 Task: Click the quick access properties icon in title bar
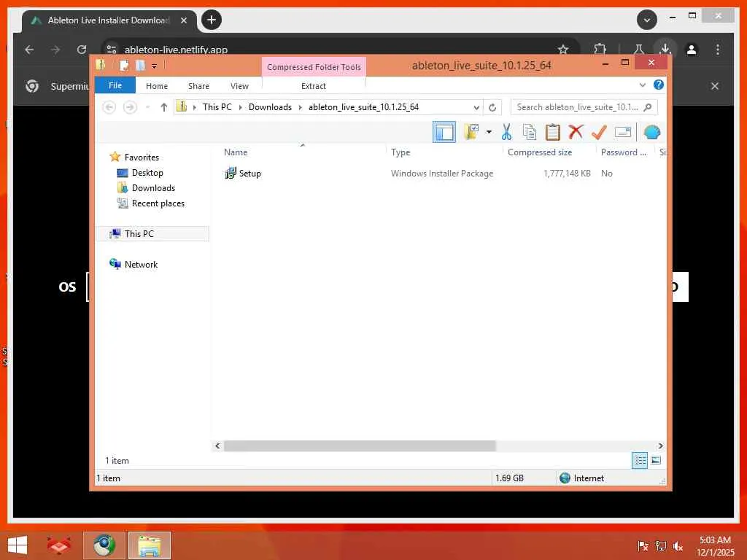(124, 65)
